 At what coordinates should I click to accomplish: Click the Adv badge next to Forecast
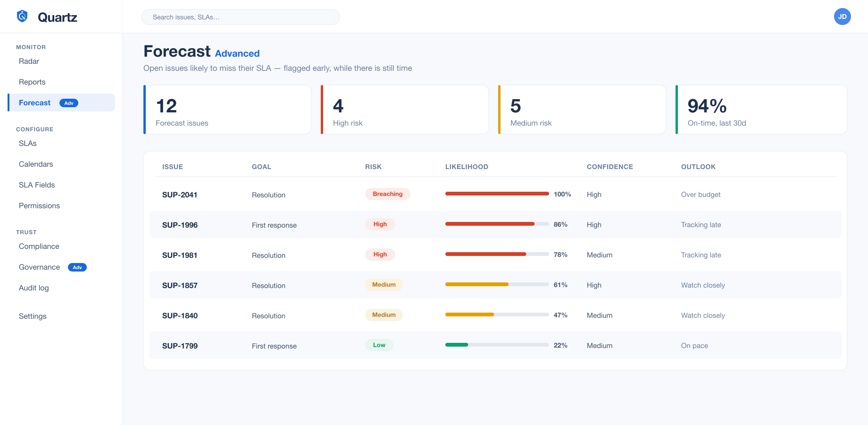click(x=69, y=103)
